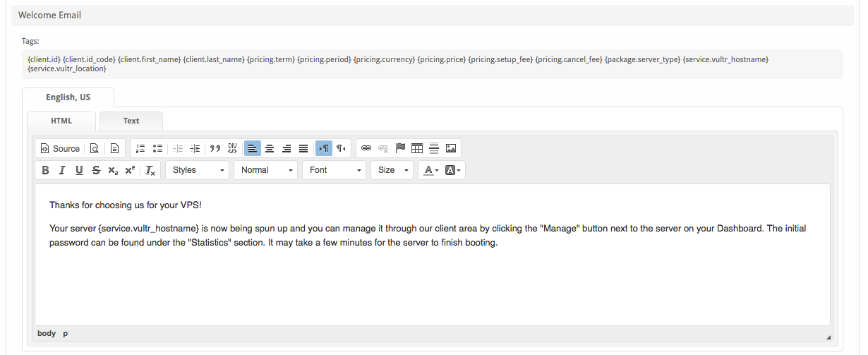The height and width of the screenshot is (355, 868).
Task: Insert a bulleted list
Action: click(157, 148)
